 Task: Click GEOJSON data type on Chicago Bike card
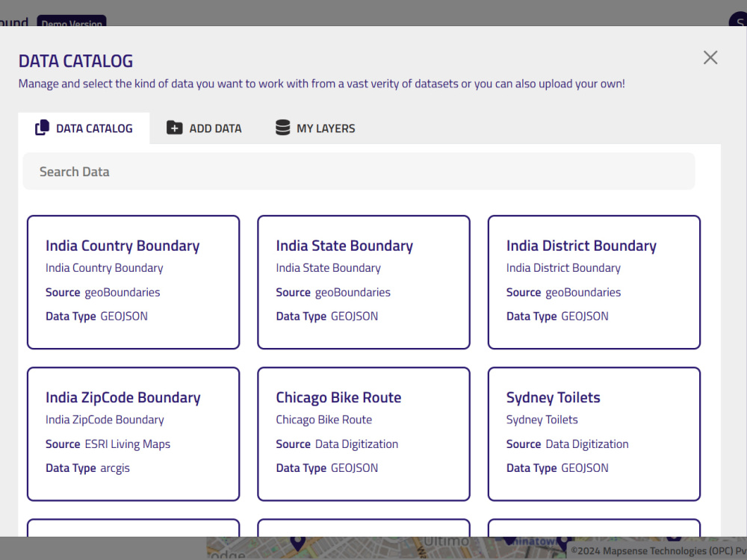pos(354,468)
